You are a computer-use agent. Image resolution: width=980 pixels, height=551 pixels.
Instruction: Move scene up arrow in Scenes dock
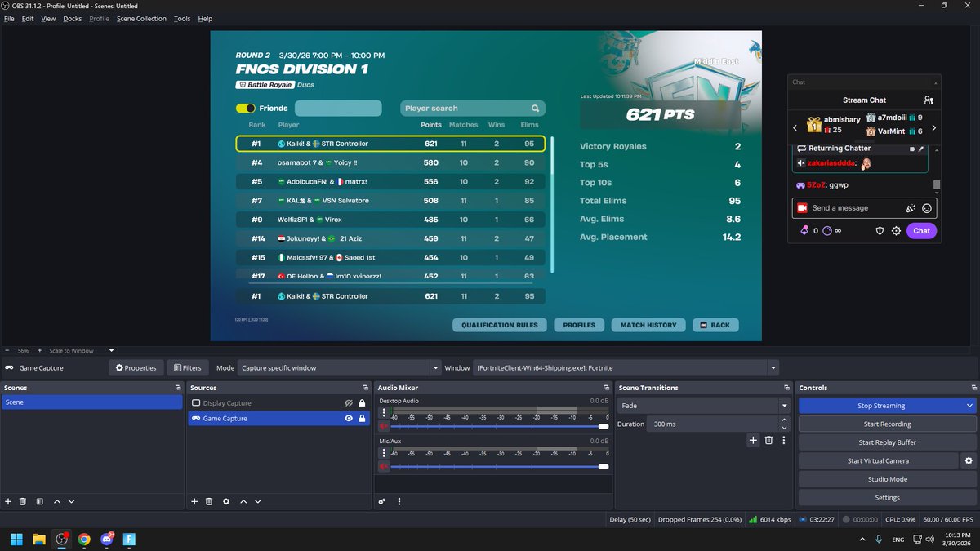click(56, 501)
